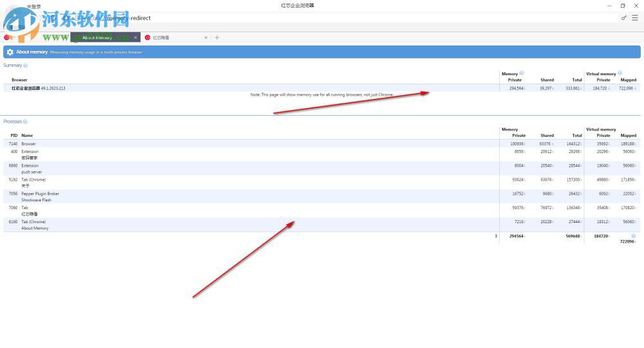Click the 未登录 login status label
644x348 pixels.
33,6
